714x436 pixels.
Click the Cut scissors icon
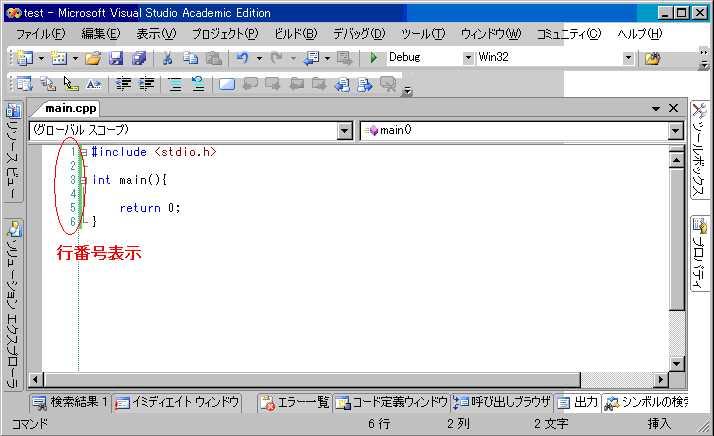(x=168, y=58)
